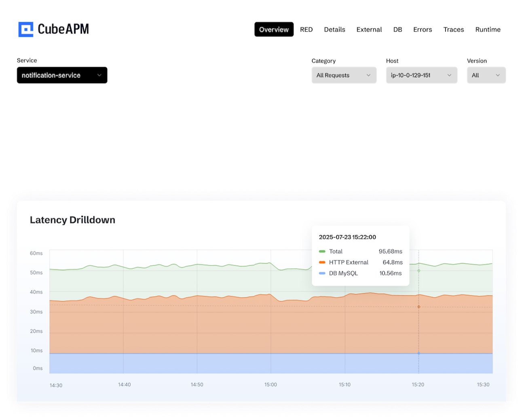Click the 30ms y-axis label

click(x=36, y=312)
